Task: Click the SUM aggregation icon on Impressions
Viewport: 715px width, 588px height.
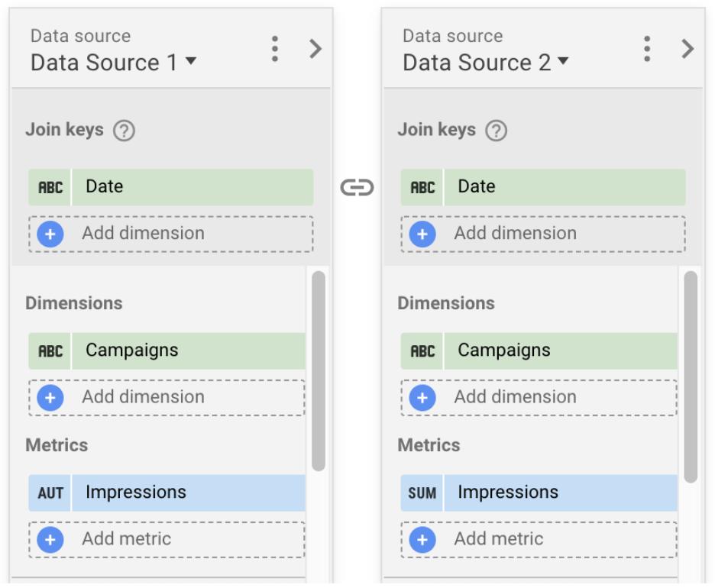Action: pos(422,493)
